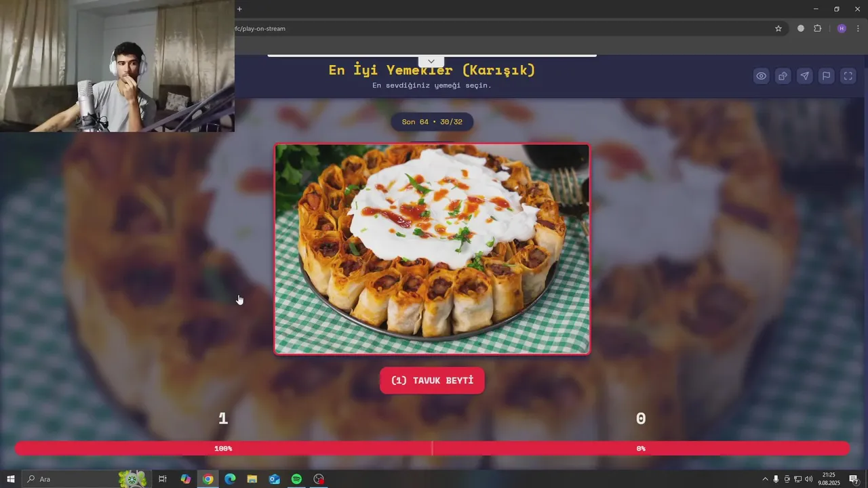Click the food dish image card
The height and width of the screenshot is (488, 868).
(x=432, y=249)
